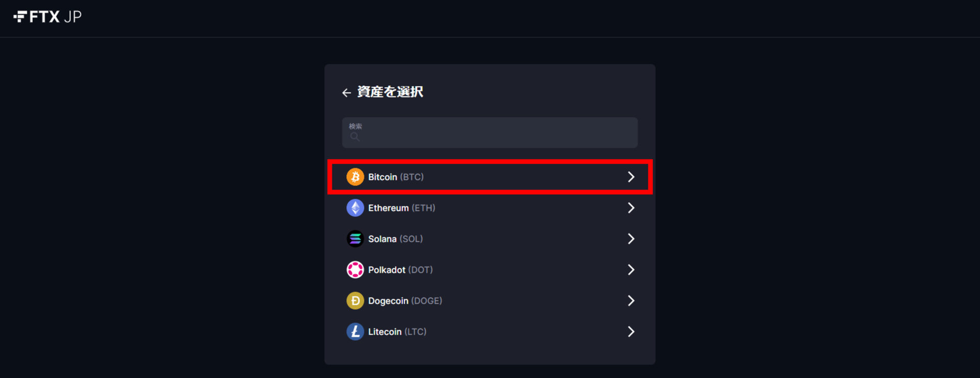Viewport: 980px width, 378px height.
Task: Select Bitcoin (BTC) from the asset list
Action: tap(396, 177)
